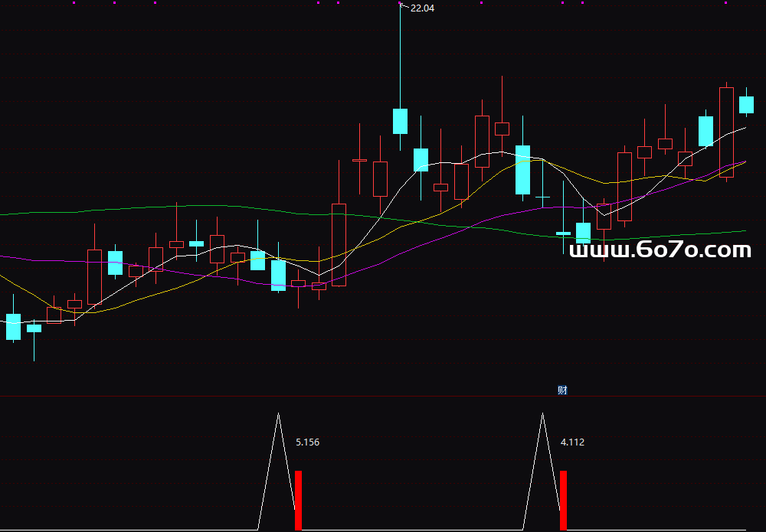Image resolution: width=766 pixels, height=532 pixels.
Task: Click the white spike peak left of 4.112
Action: click(543, 414)
